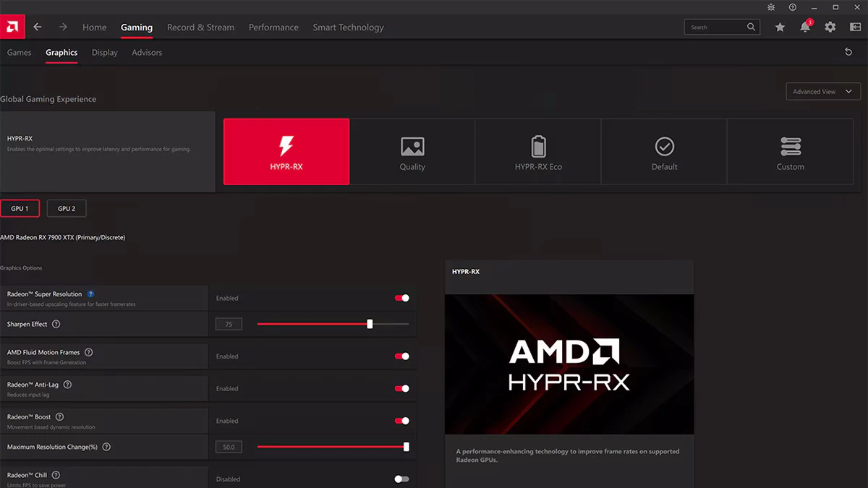Viewport: 868px width, 488px height.
Task: Select the Quality profile tile
Action: point(412,152)
